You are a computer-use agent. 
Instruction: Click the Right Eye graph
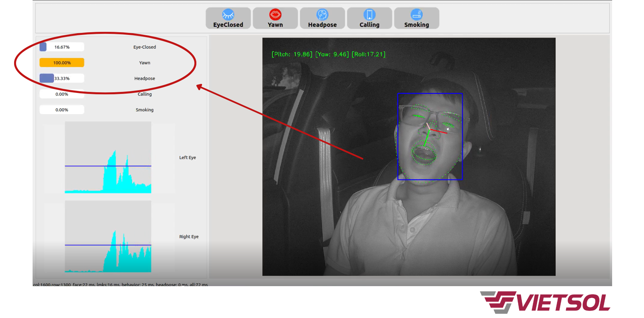108,236
